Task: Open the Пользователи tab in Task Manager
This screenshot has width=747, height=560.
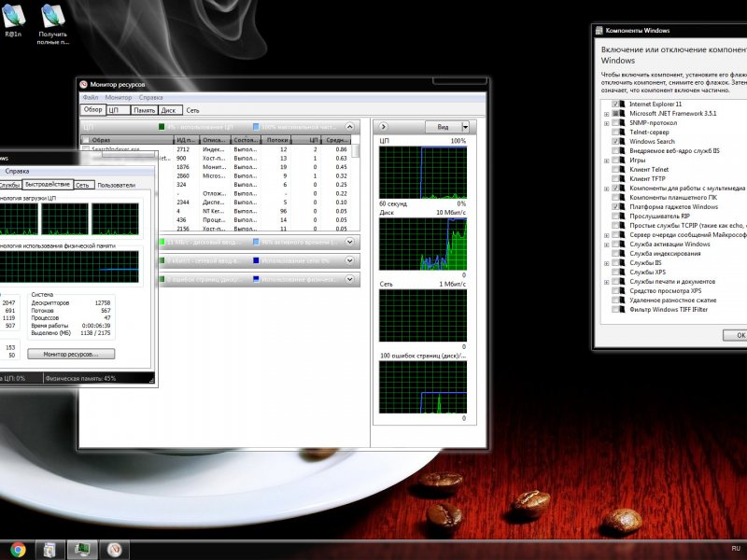Action: (116, 185)
